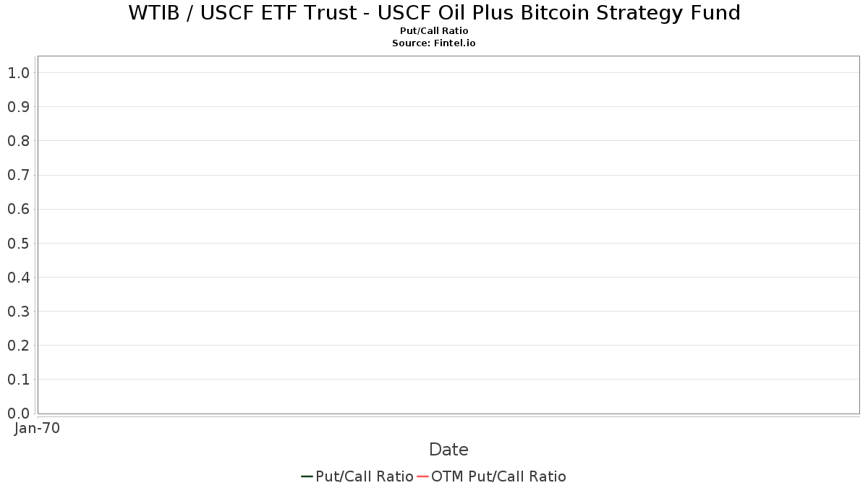Select the Jan-70 x-axis tick label
868x488 pixels.
click(37, 428)
